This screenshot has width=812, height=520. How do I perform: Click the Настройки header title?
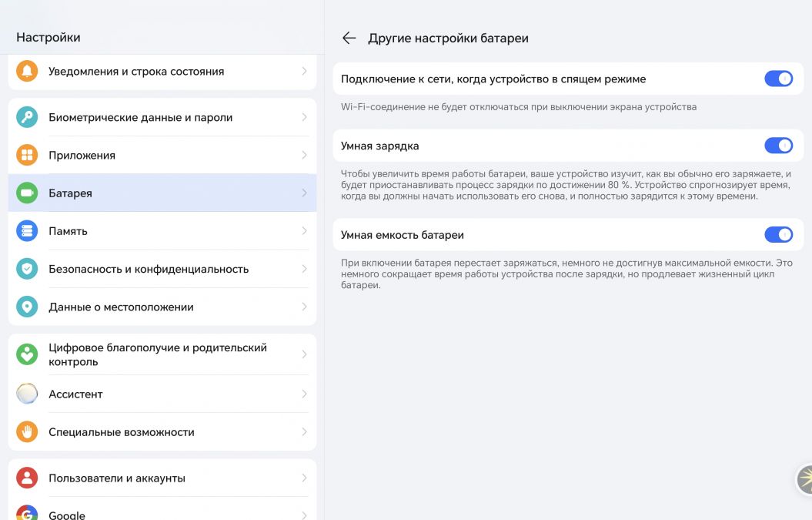pyautogui.click(x=48, y=37)
